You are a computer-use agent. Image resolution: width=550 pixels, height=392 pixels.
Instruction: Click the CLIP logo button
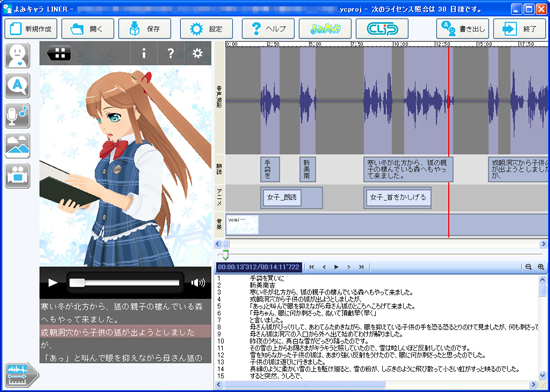pyautogui.click(x=382, y=29)
